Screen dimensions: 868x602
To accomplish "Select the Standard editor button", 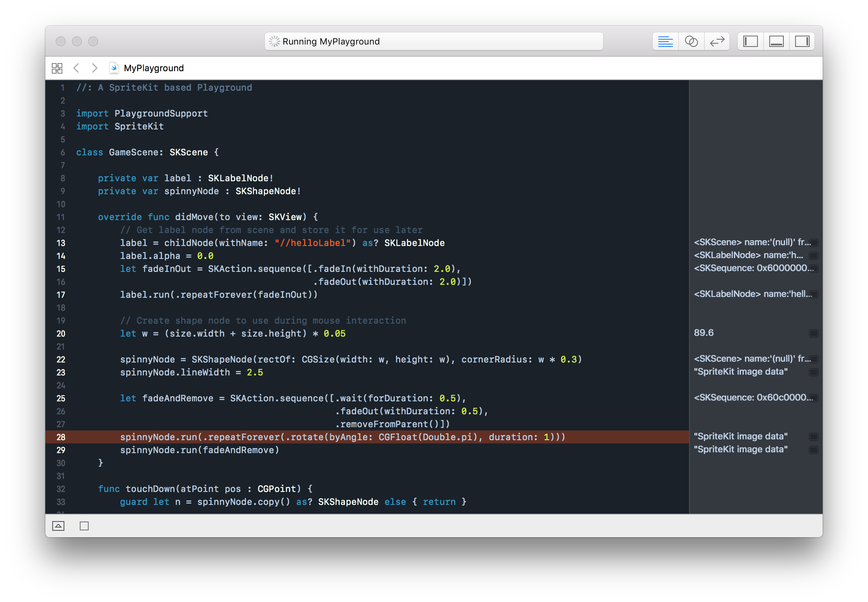I will pyautogui.click(x=665, y=41).
